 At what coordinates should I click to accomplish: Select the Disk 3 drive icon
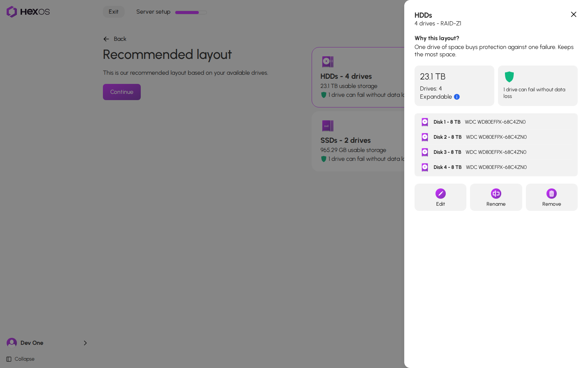(425, 152)
